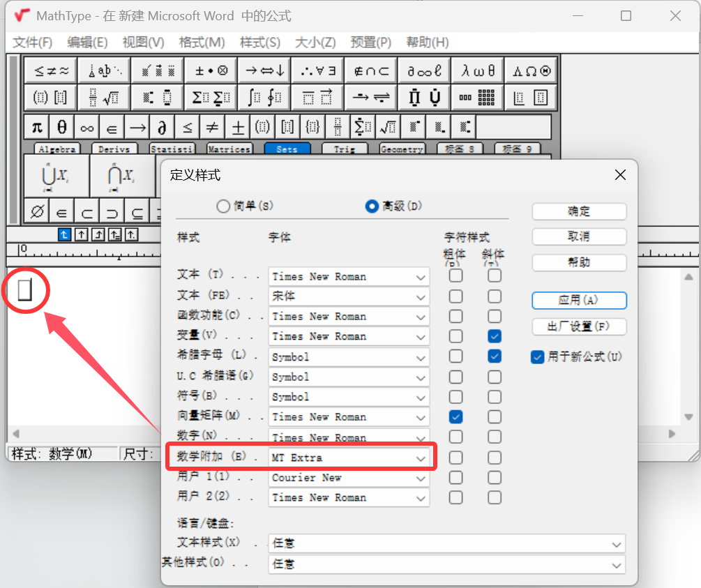This screenshot has width=701, height=588.
Task: Click the 取消 button
Action: coord(579,236)
